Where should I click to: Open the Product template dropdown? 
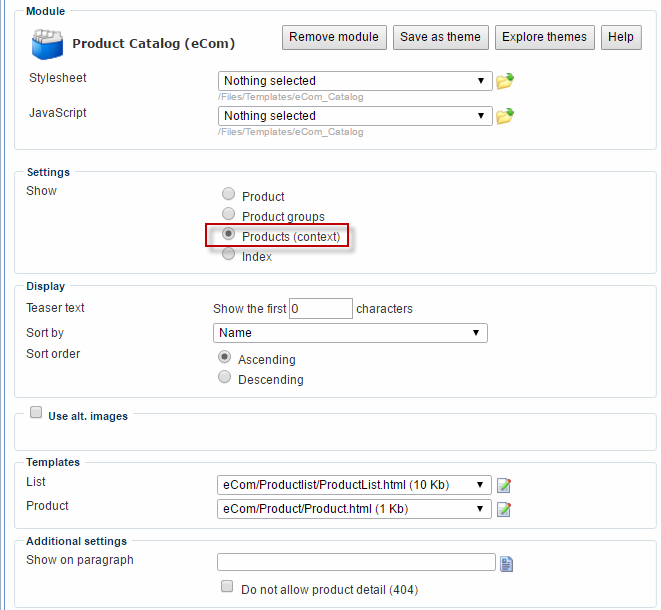pyautogui.click(x=355, y=509)
